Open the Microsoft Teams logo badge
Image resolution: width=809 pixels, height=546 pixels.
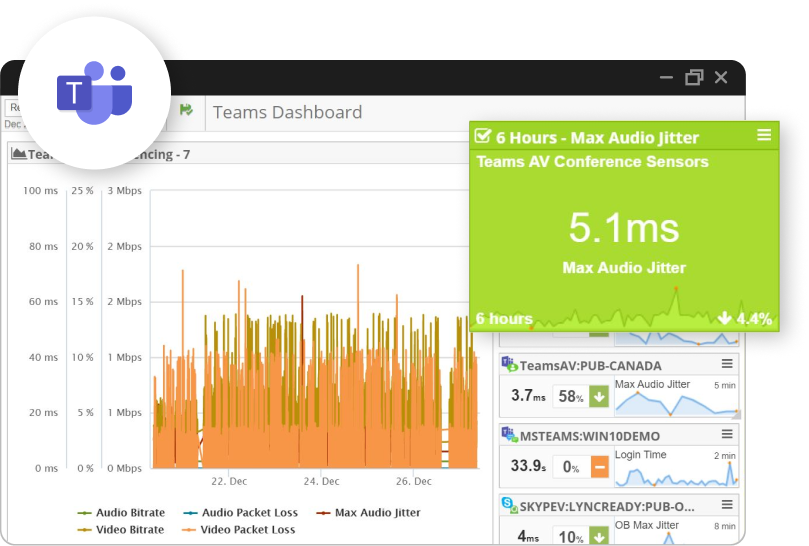(94, 93)
